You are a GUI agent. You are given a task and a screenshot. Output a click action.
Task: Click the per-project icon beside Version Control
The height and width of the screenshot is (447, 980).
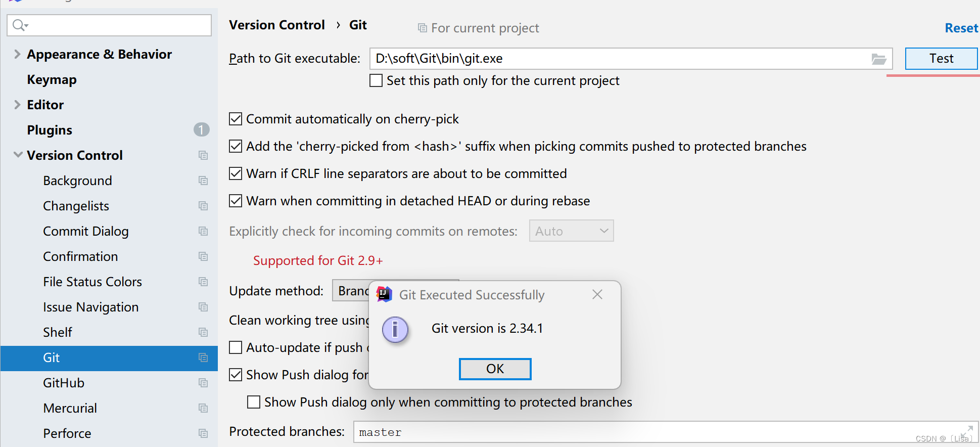point(203,155)
